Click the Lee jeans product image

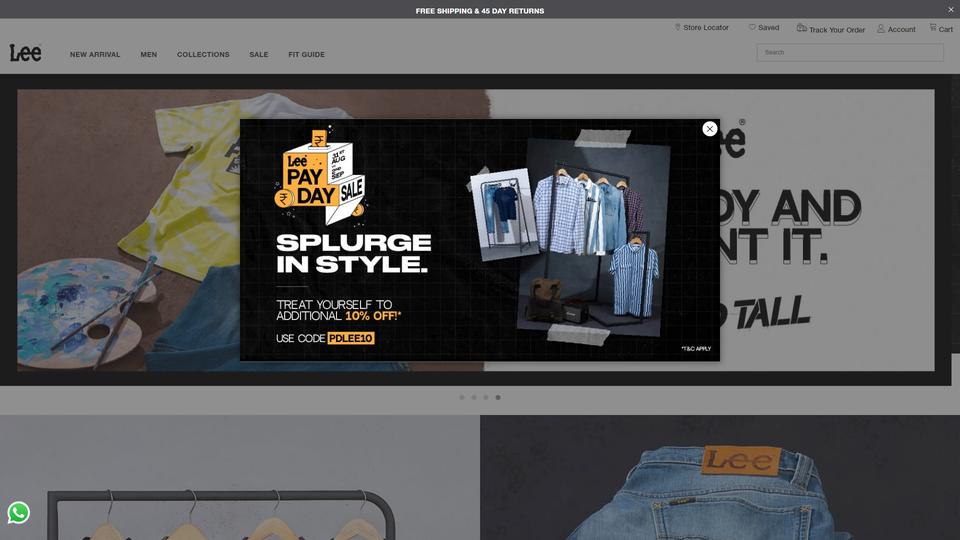(x=720, y=478)
